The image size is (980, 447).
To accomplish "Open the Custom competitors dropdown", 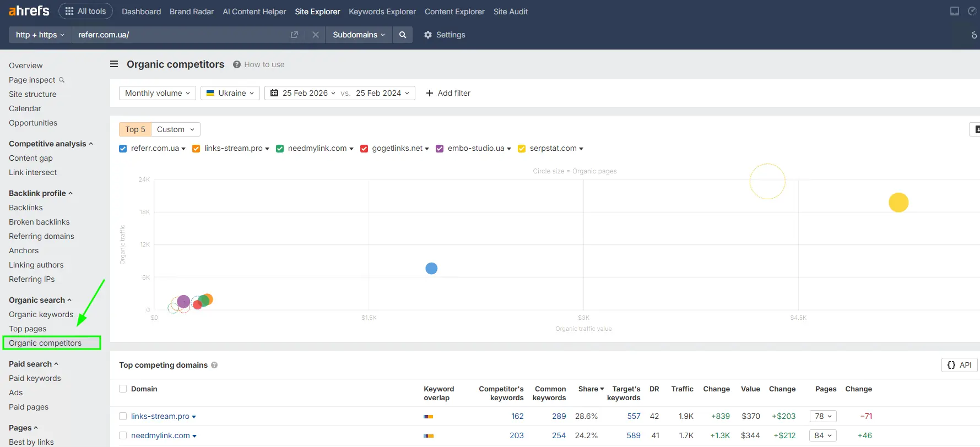I will 176,129.
